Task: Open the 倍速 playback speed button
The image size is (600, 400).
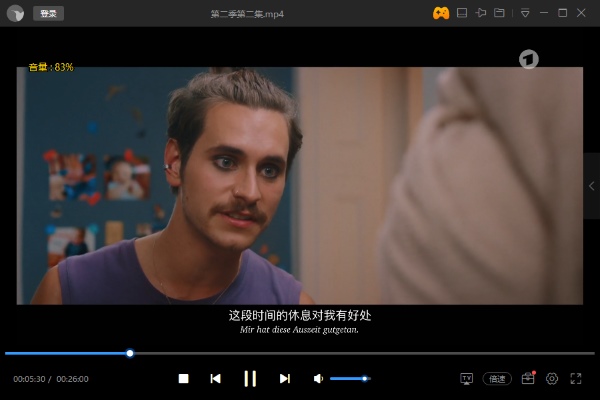Action: (x=497, y=379)
